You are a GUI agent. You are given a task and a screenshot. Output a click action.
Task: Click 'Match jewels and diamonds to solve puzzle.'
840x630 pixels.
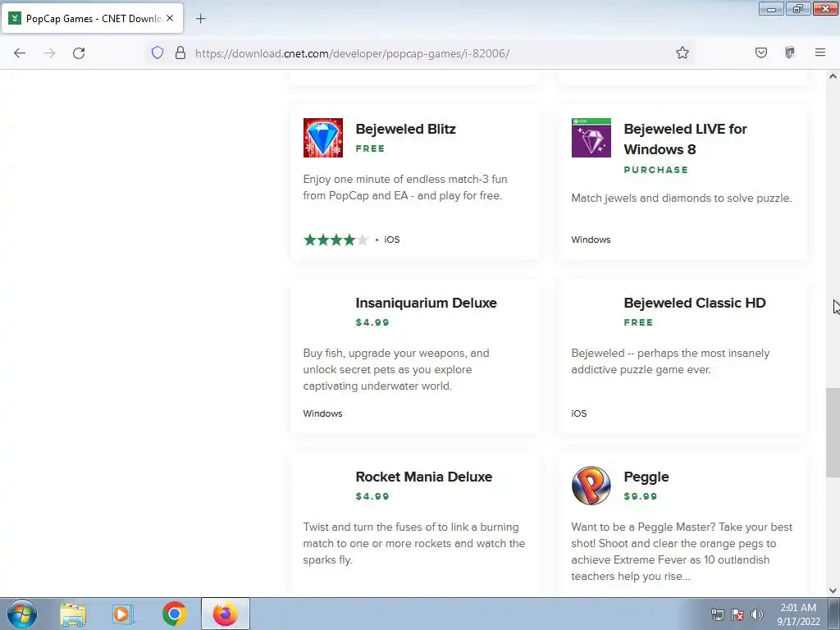pyautogui.click(x=682, y=199)
